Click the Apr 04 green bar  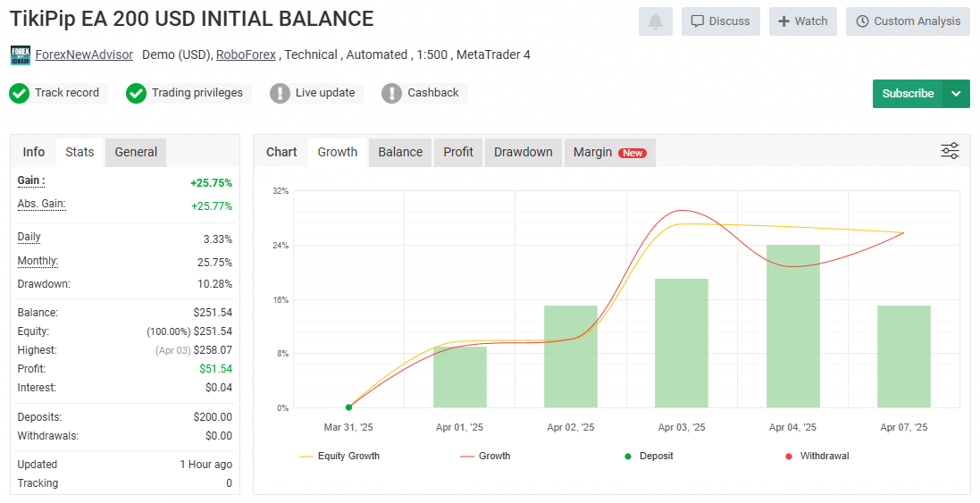(x=793, y=326)
